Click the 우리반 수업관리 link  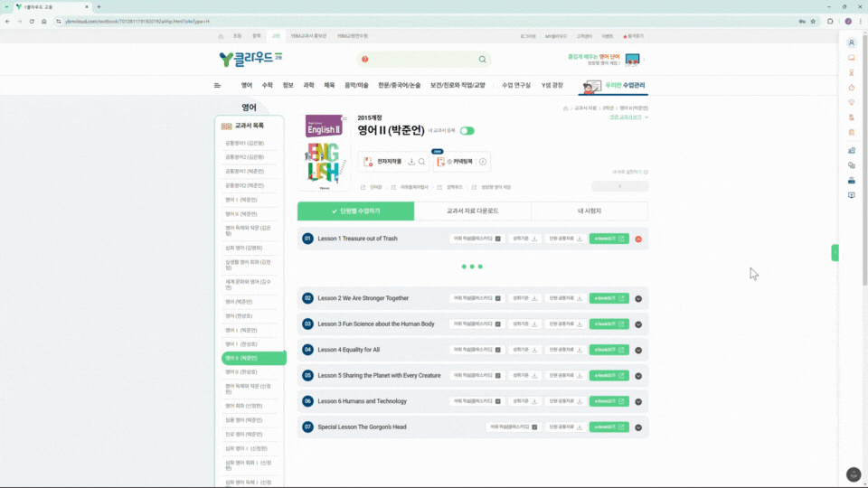coord(614,86)
